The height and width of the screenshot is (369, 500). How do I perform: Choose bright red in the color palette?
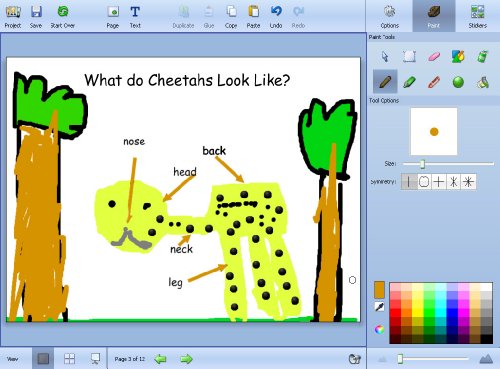pyautogui.click(x=395, y=313)
